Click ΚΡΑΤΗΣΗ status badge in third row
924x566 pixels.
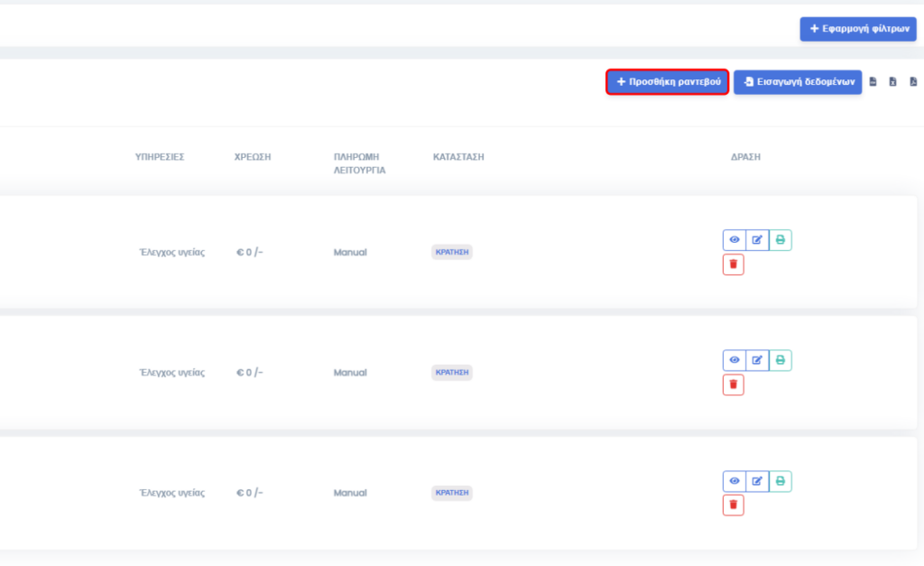pos(452,493)
